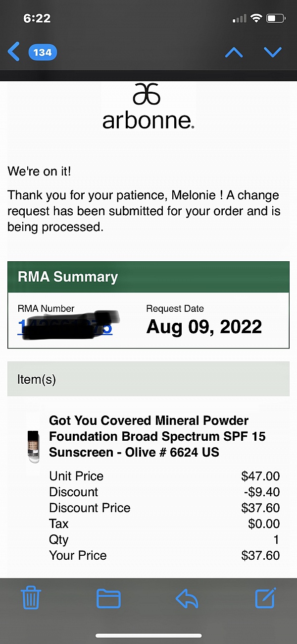This screenshot has width=297, height=644.
Task: Tap the Item(s) section header
Action: click(148, 379)
